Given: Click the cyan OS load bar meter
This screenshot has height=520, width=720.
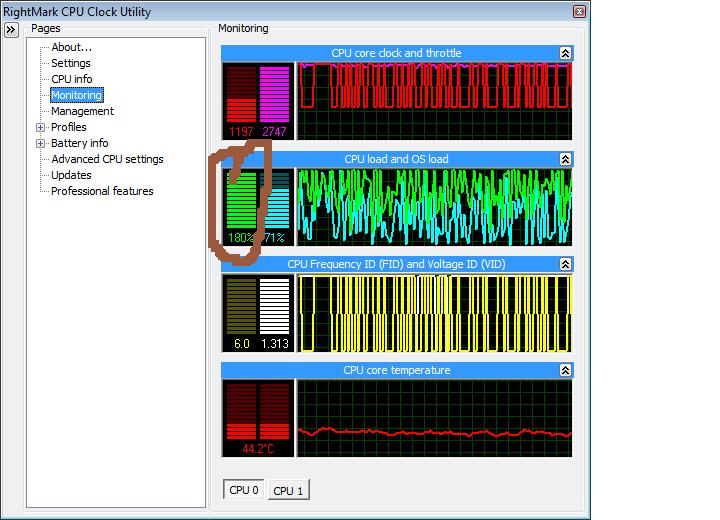Looking at the screenshot, I should (x=275, y=200).
